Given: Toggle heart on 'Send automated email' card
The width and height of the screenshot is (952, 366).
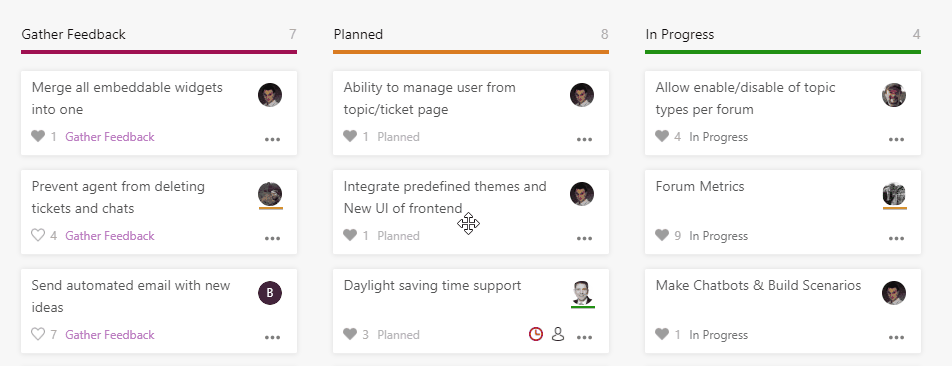Looking at the screenshot, I should coord(38,334).
